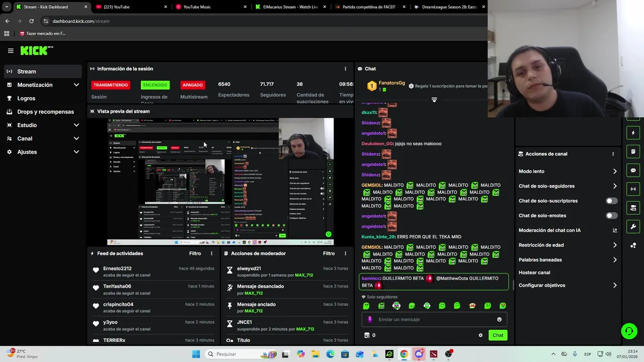Open Modo lento options arrow
The image size is (644, 362).
(x=615, y=171)
